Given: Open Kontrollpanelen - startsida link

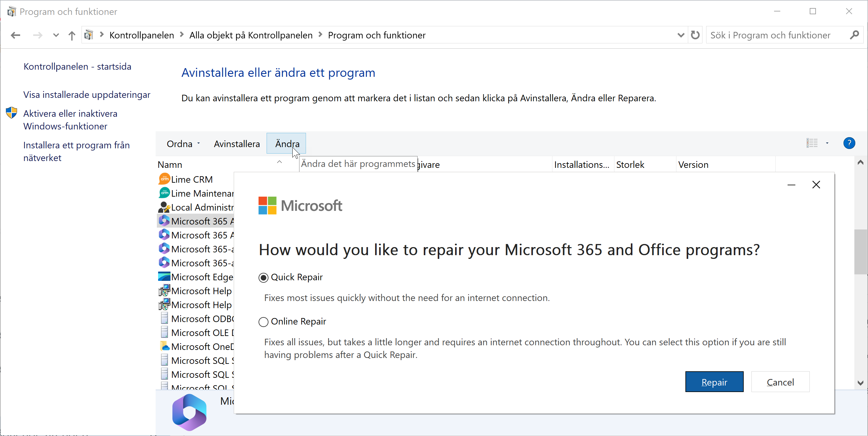Looking at the screenshot, I should point(77,66).
